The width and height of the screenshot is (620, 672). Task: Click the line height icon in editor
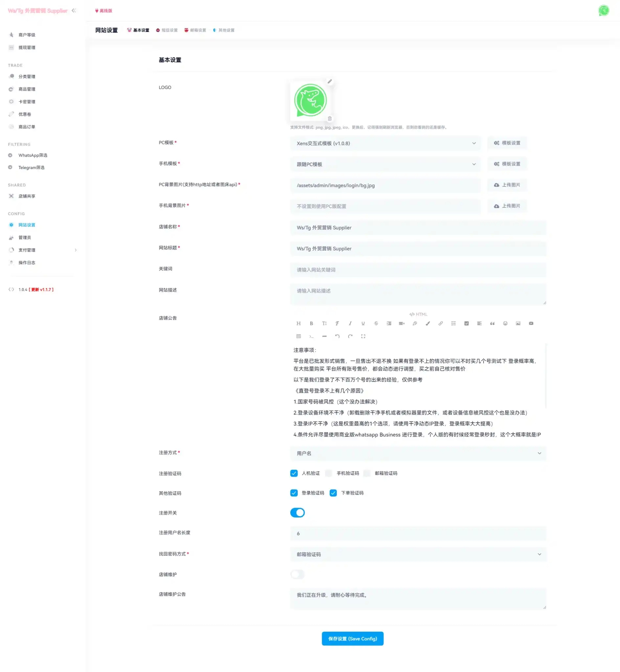(x=402, y=324)
